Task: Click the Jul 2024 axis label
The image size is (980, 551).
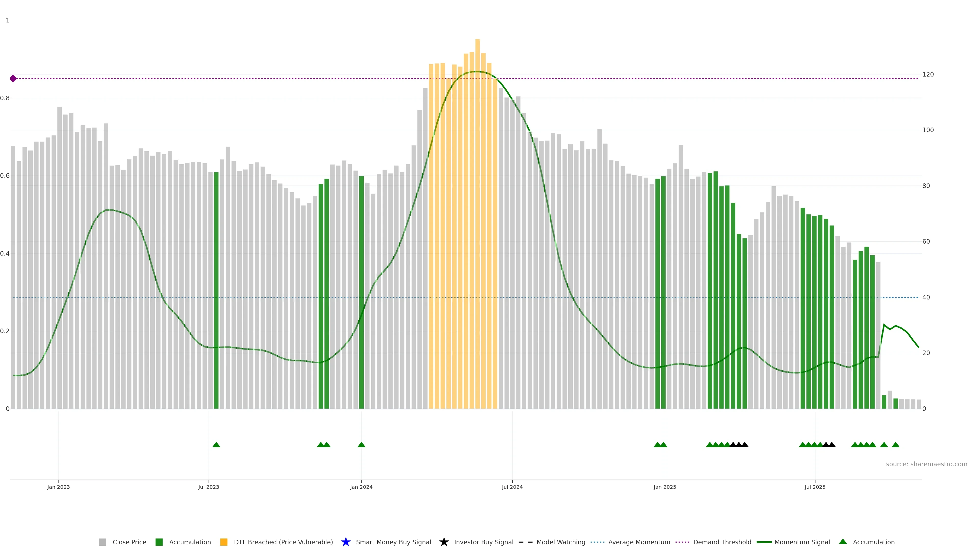Action: pos(512,487)
